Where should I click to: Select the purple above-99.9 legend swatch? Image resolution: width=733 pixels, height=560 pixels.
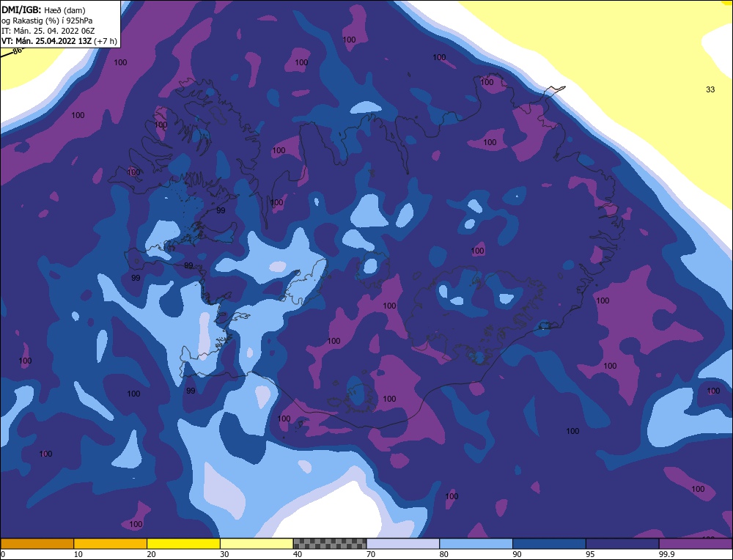tap(696, 544)
